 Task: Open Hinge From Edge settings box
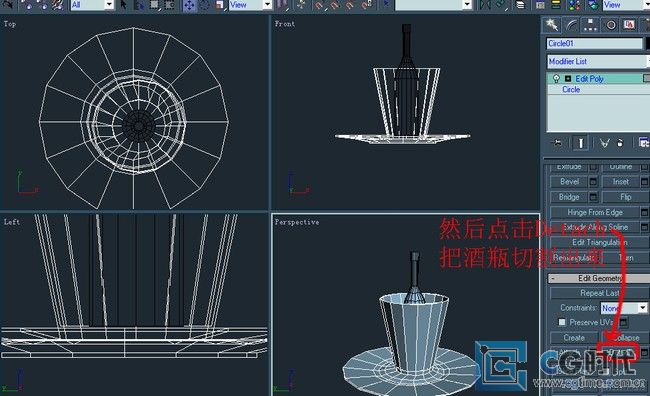(644, 212)
